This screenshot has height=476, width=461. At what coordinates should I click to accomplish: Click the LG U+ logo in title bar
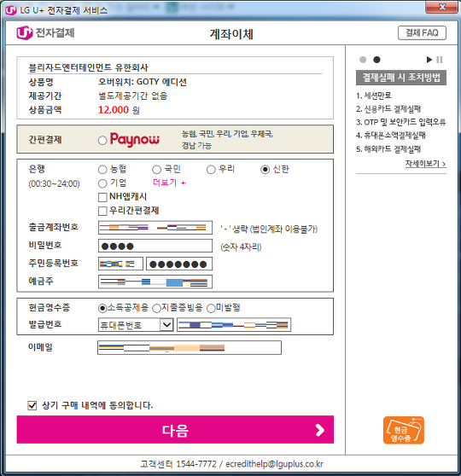10,10
